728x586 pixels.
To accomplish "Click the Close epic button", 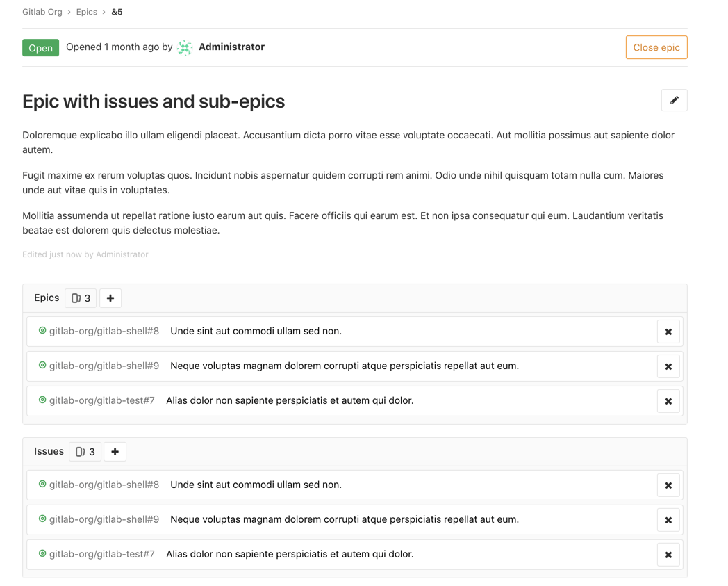I will tap(656, 47).
